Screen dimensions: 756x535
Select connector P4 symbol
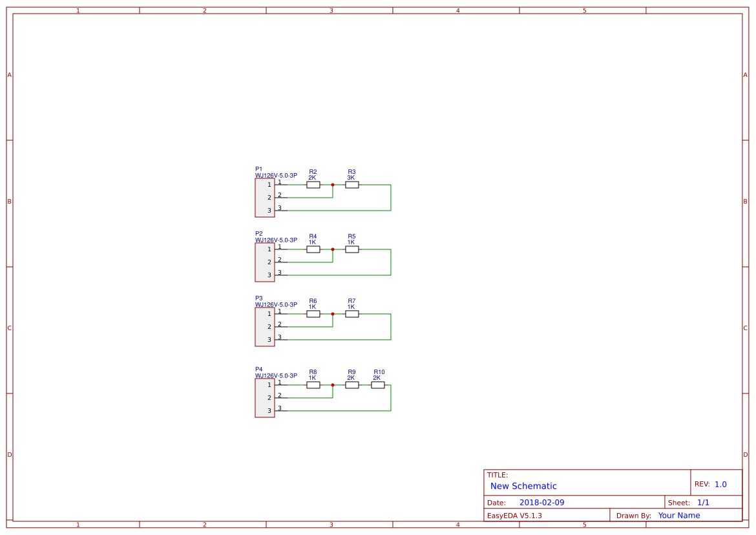(264, 398)
